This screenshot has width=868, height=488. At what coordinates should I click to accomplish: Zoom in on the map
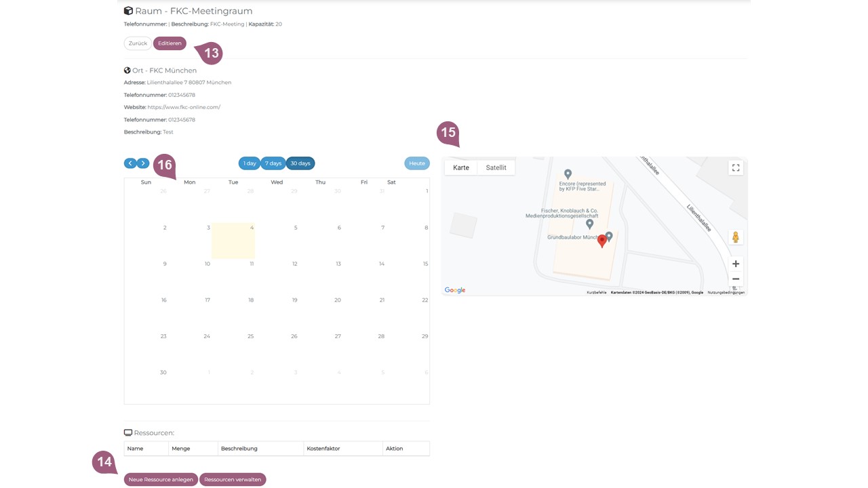(735, 264)
